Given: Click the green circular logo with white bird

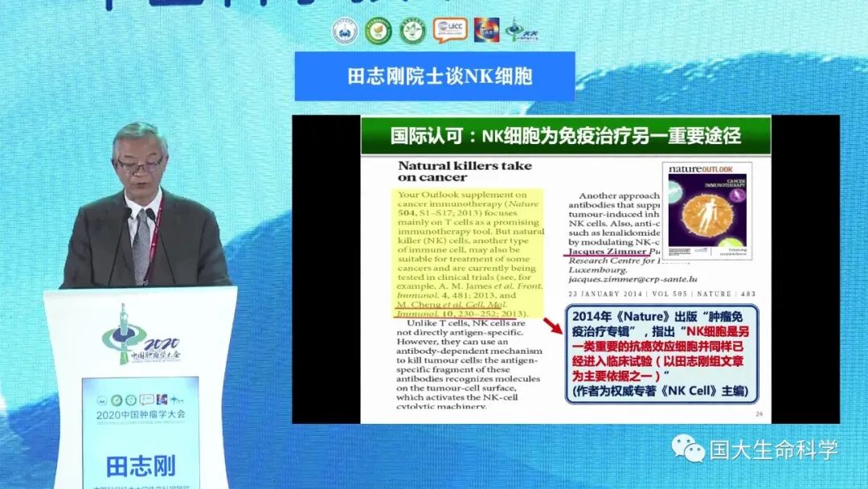Looking at the screenshot, I should click(x=413, y=31).
